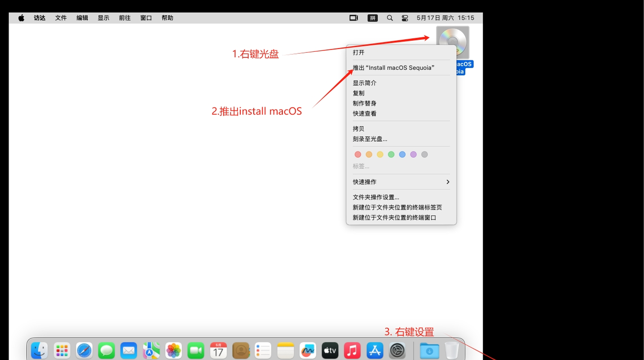Image resolution: width=644 pixels, height=360 pixels.
Task: Launch FaceTime from the Dock
Action: [196, 350]
